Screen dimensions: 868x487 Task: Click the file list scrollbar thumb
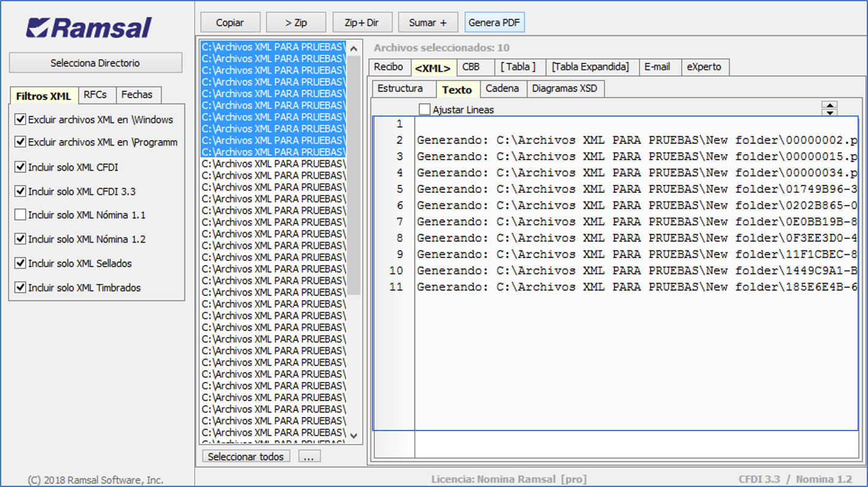point(354,175)
